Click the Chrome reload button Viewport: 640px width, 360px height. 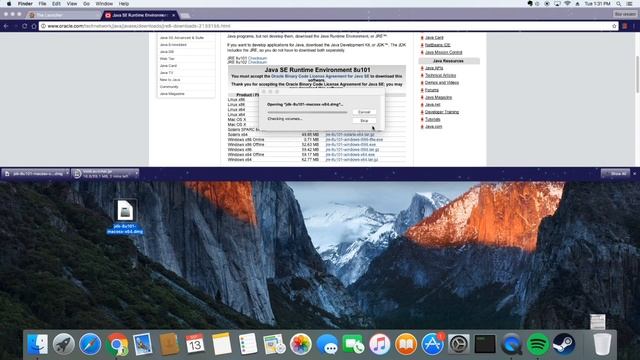24,26
